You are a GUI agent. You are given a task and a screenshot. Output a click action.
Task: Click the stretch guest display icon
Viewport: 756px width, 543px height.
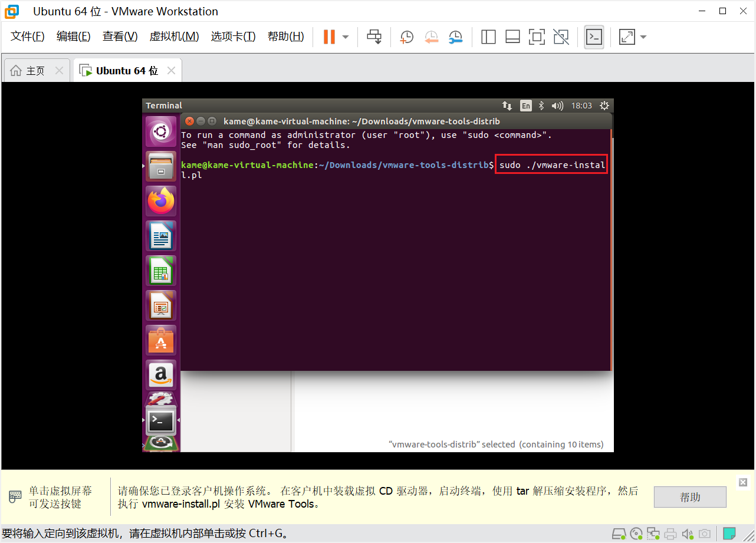coord(627,37)
